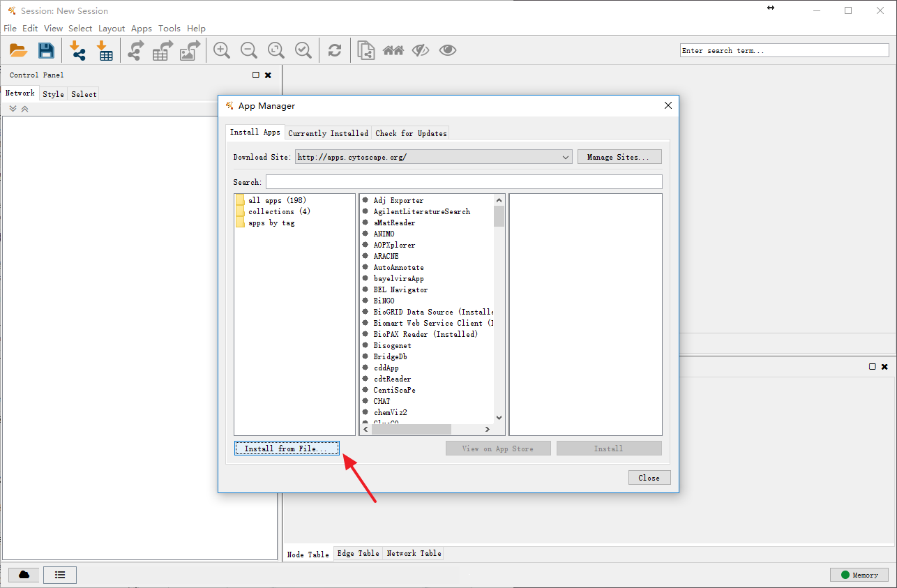Open the View menu
Viewport: 897px width, 588px height.
[53, 29]
